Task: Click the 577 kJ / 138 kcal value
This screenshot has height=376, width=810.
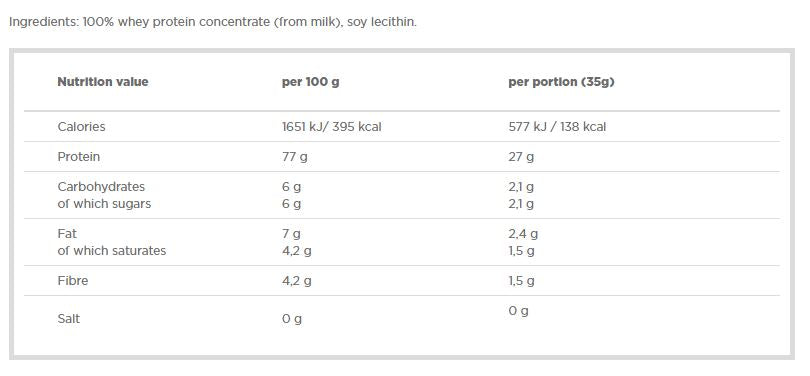Action: tap(557, 127)
